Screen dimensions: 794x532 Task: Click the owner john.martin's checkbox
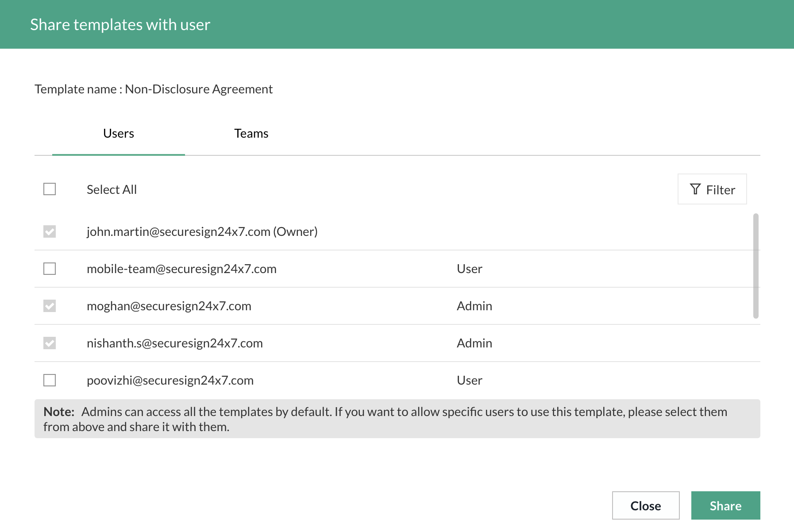tap(50, 231)
